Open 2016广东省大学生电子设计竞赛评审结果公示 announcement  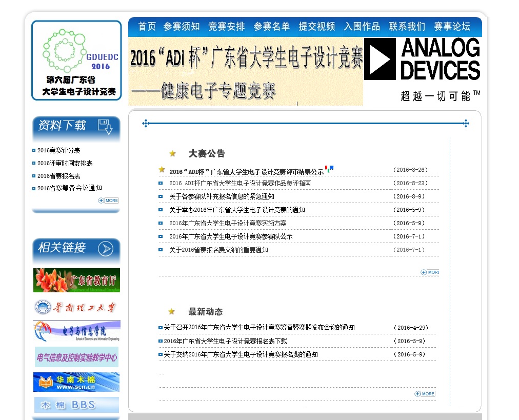[246, 172]
